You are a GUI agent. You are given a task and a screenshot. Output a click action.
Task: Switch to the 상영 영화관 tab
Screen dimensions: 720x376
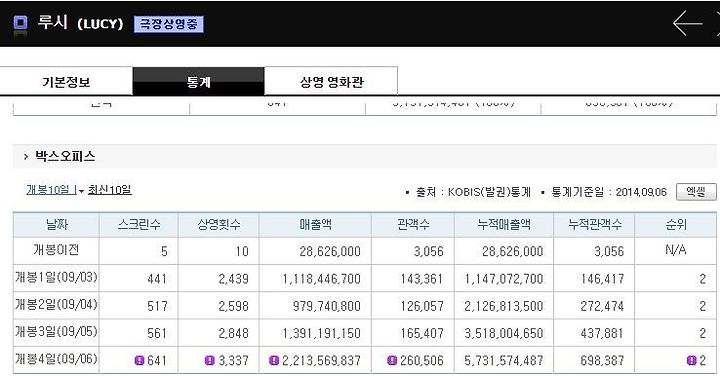(x=331, y=82)
